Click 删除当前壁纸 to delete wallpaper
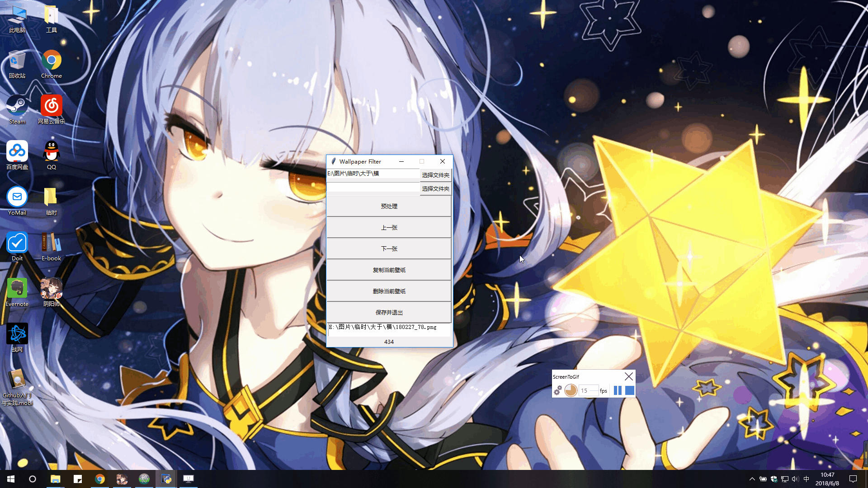 389,291
